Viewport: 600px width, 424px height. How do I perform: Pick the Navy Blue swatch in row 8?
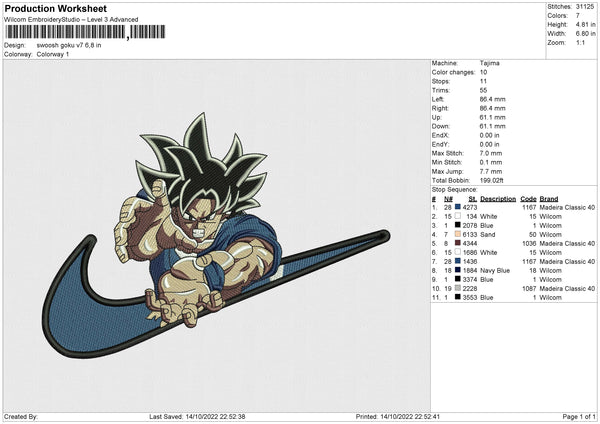coord(458,270)
